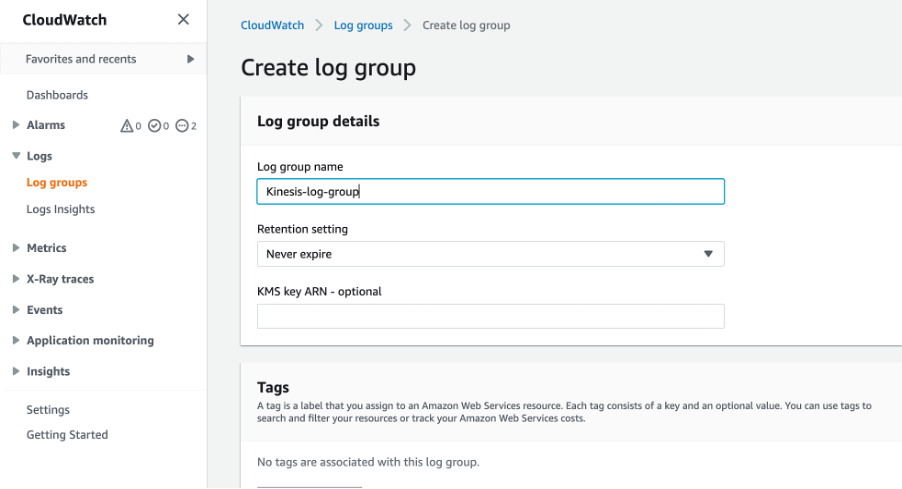The width and height of the screenshot is (902, 489).
Task: Open the Logs section label
Action: (x=39, y=156)
